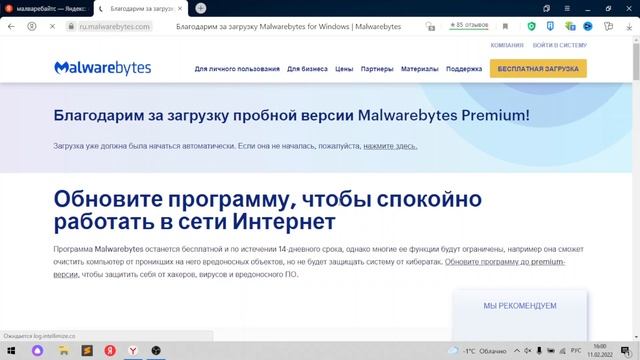Click the БЕСПЛАТНАЯ ЗАГРУЗКА button
The width and height of the screenshot is (640, 360).
(x=538, y=69)
